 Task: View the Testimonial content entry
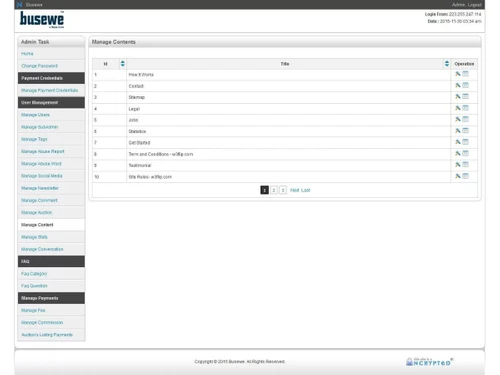tap(465, 165)
